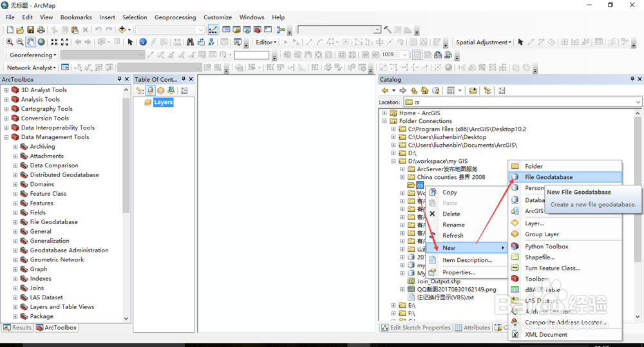
Task: Open the Georeferencing dropdown menu
Action: coord(33,55)
